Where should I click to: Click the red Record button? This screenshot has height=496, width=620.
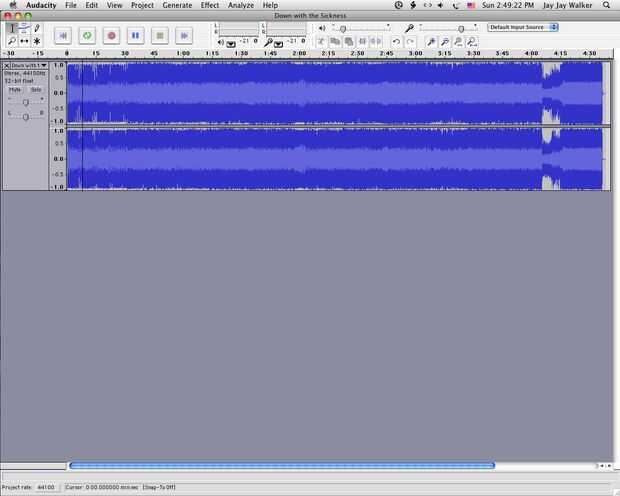point(112,36)
